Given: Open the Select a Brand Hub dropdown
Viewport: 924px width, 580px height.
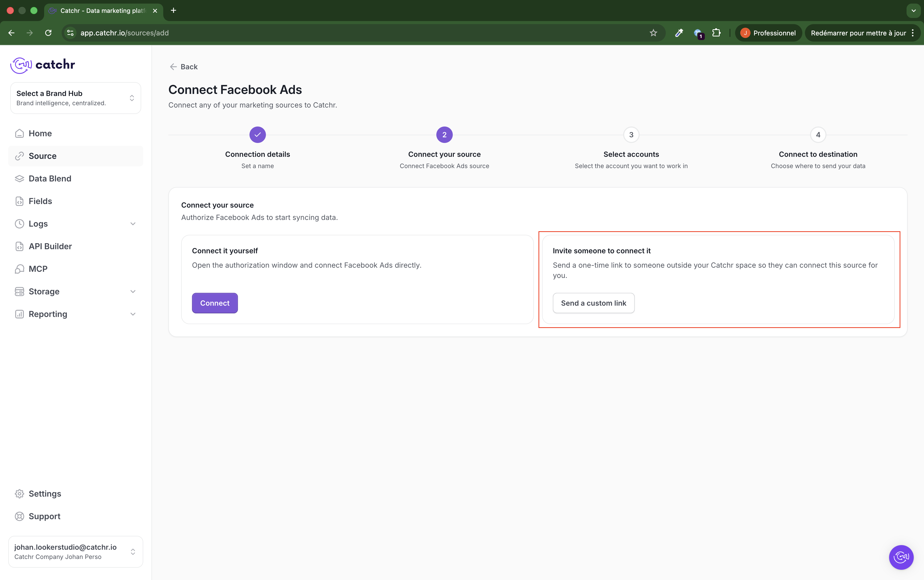Looking at the screenshot, I should click(x=75, y=98).
